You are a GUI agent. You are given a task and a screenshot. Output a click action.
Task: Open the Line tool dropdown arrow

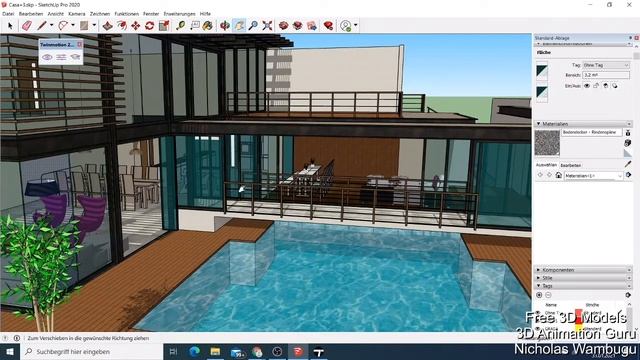coord(51,26)
